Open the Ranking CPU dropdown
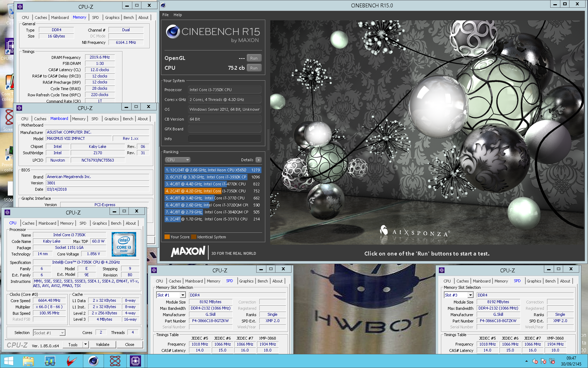Viewport: 588px width, 368px height. pos(177,160)
